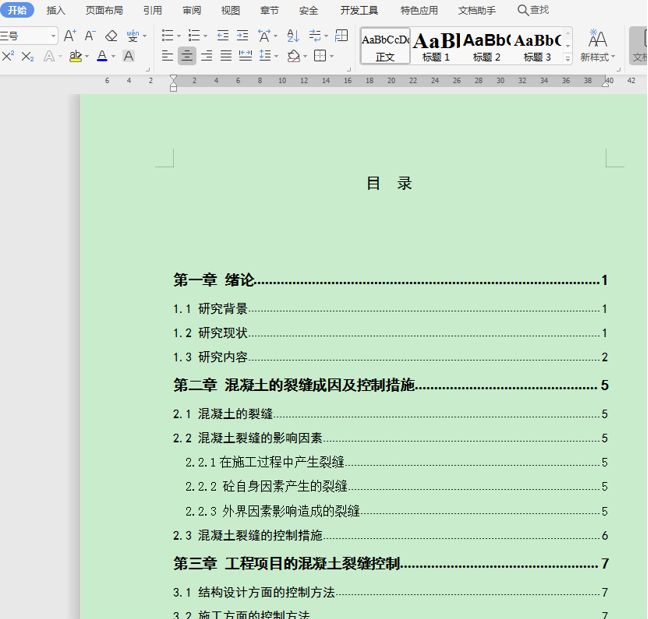Expand the styles gallery

tap(568, 59)
